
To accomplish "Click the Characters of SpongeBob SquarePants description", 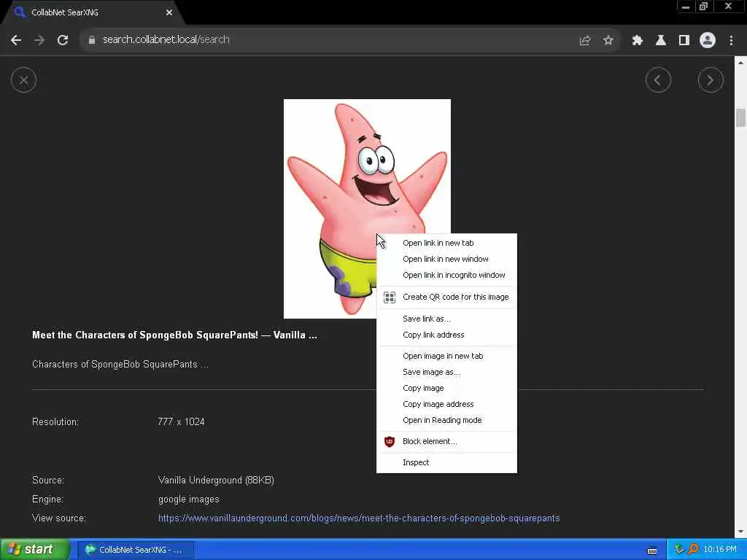I will 120,365.
